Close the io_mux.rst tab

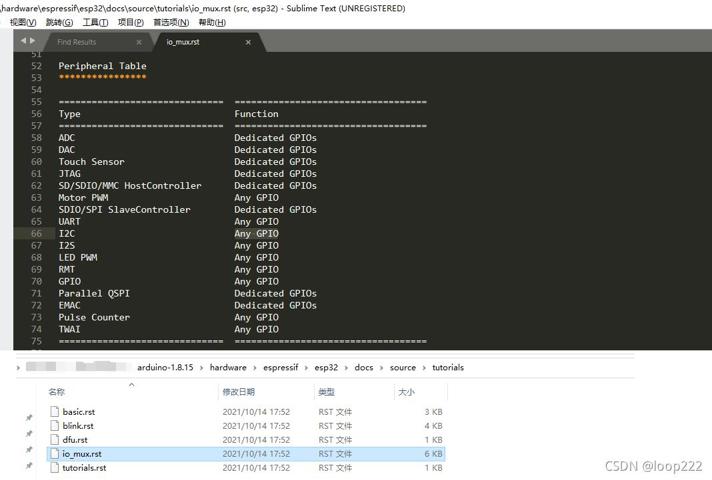[248, 42]
